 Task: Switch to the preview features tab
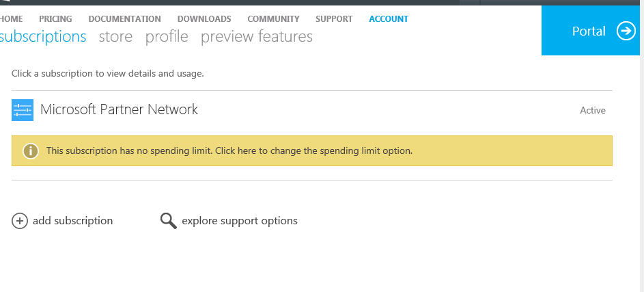pos(257,37)
